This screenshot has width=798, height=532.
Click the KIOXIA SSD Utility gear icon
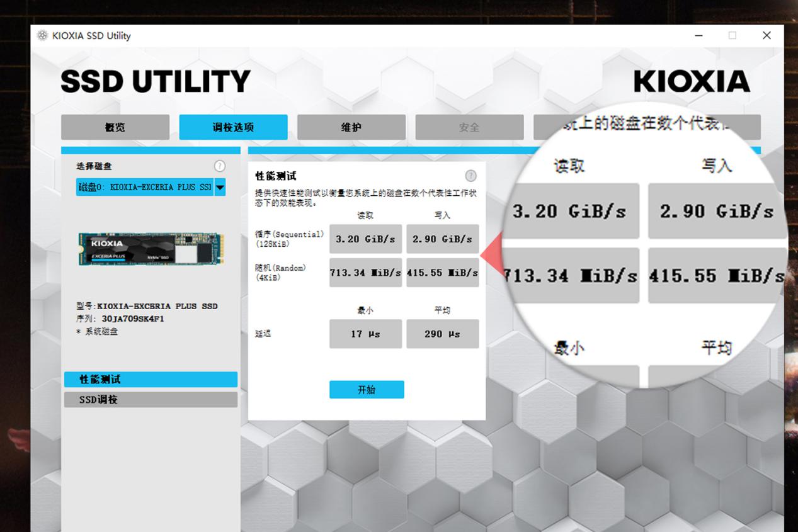pyautogui.click(x=42, y=36)
